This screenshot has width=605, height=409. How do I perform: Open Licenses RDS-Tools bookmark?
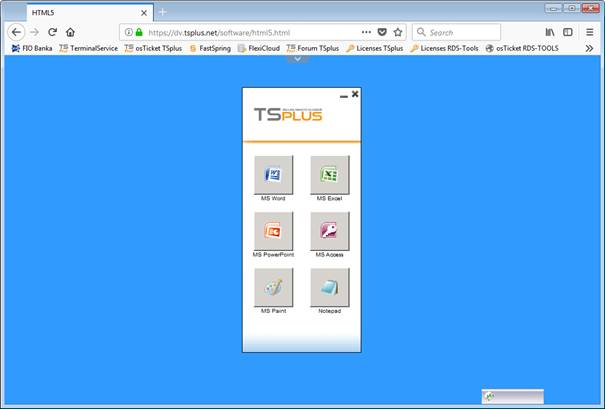[444, 48]
